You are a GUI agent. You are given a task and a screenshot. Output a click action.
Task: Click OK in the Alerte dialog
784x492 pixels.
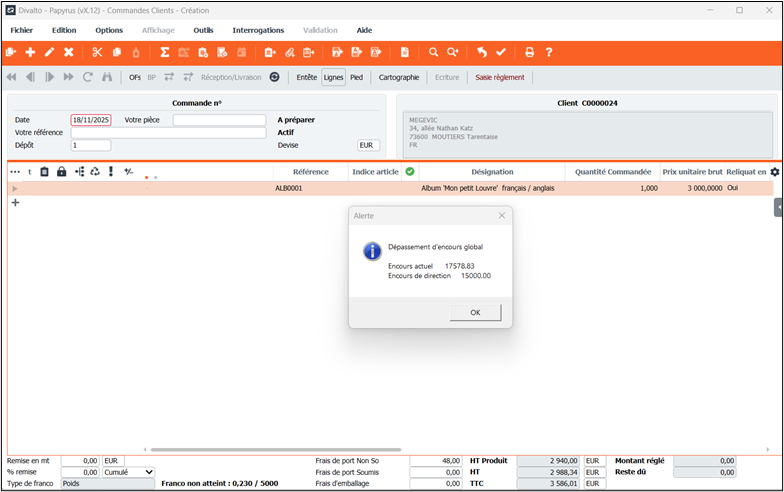point(475,312)
